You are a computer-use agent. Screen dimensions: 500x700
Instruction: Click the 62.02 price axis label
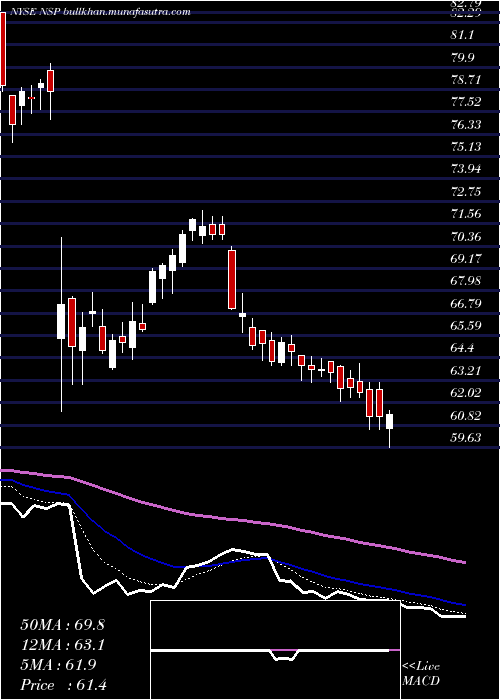(x=466, y=393)
